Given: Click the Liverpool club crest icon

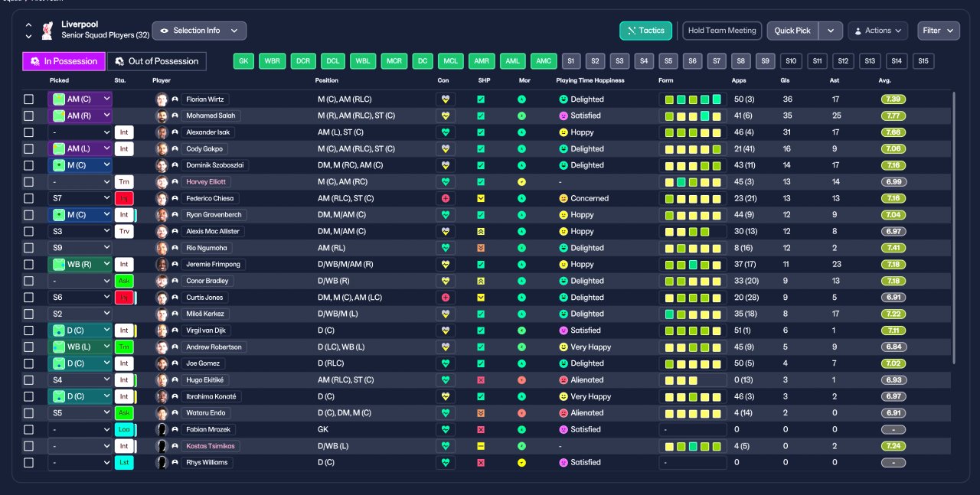Looking at the screenshot, I should pyautogui.click(x=47, y=30).
